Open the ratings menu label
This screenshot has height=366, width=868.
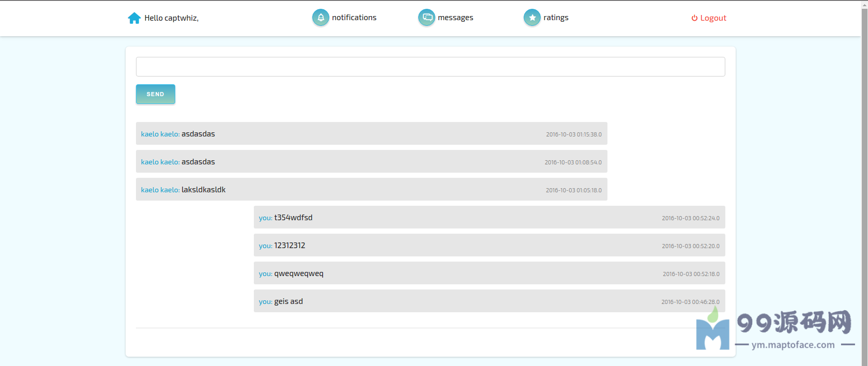click(x=556, y=18)
